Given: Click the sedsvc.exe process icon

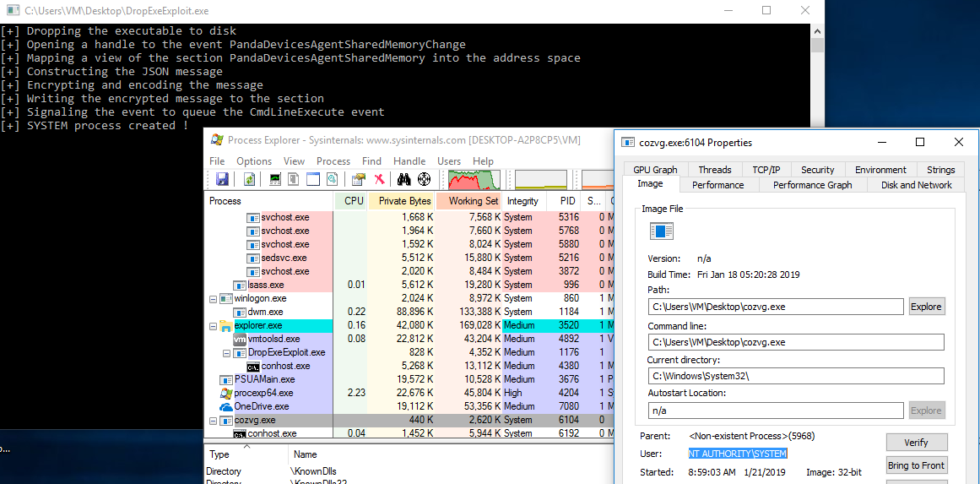Looking at the screenshot, I should (x=252, y=258).
